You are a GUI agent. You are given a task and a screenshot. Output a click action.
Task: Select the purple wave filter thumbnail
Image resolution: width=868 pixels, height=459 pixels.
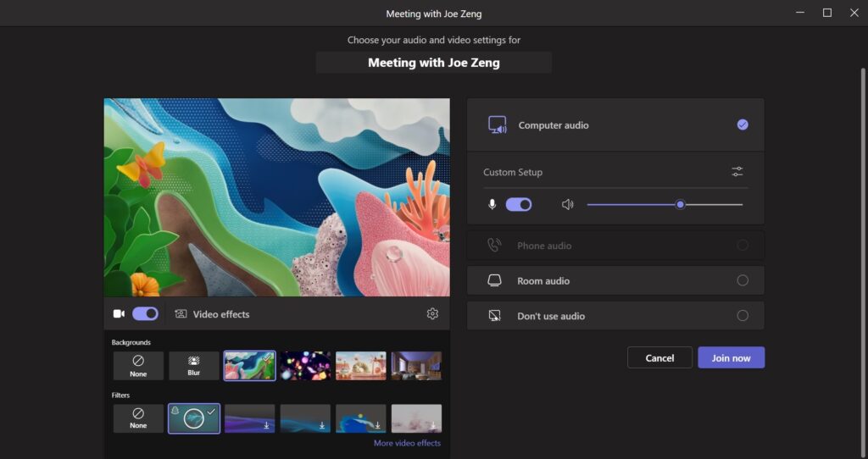coord(249,418)
